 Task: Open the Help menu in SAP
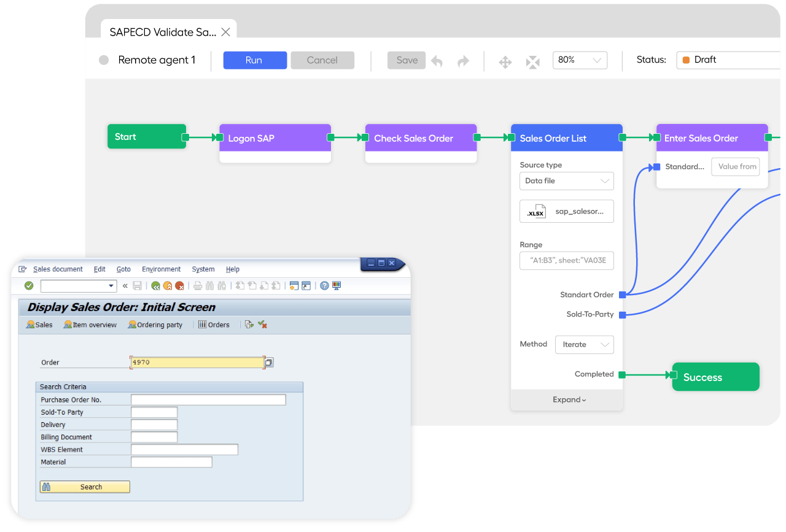tap(233, 269)
